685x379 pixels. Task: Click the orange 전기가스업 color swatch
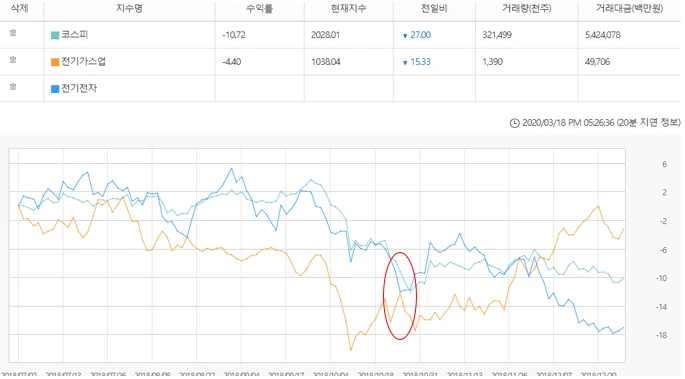point(55,62)
